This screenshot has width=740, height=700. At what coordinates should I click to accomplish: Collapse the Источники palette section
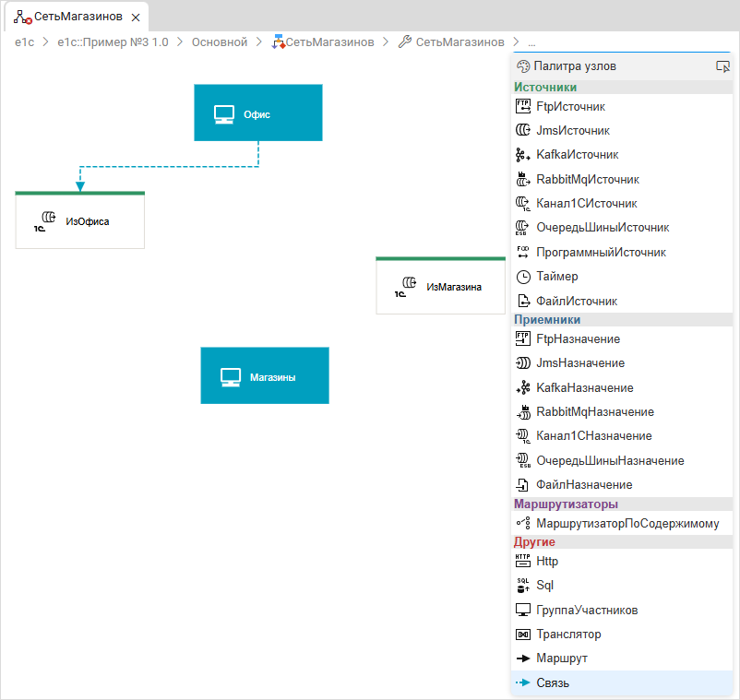pos(545,88)
